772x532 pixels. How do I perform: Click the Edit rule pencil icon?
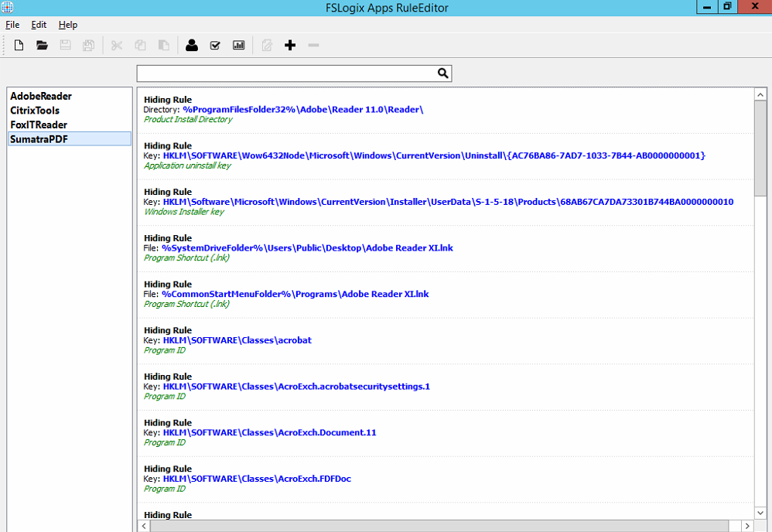pos(267,46)
